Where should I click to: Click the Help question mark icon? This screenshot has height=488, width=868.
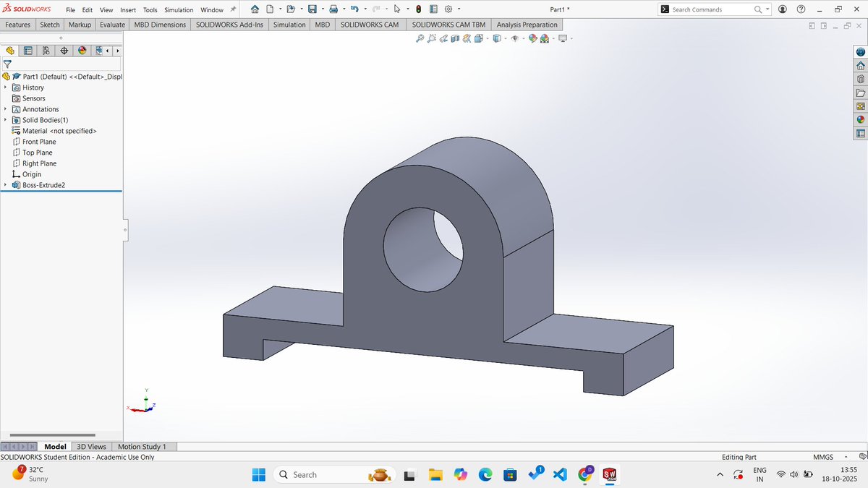point(801,9)
